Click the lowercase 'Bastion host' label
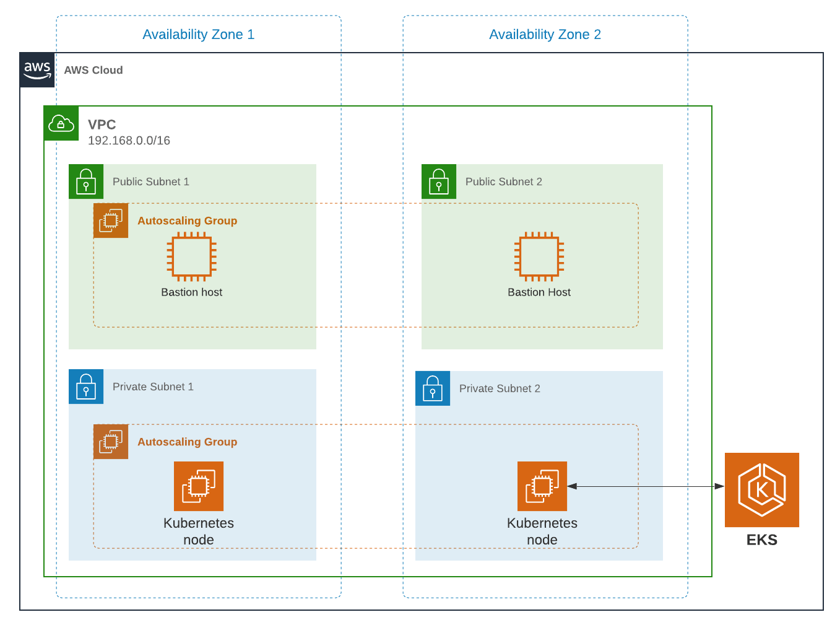This screenshot has height=625, width=840. coord(192,292)
